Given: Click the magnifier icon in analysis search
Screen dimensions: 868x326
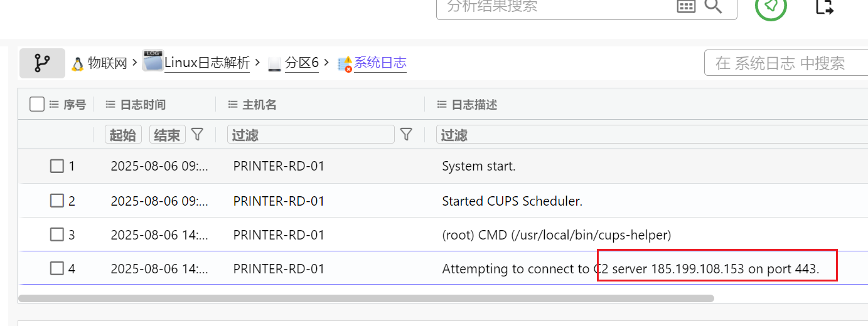Looking at the screenshot, I should coord(713,6).
